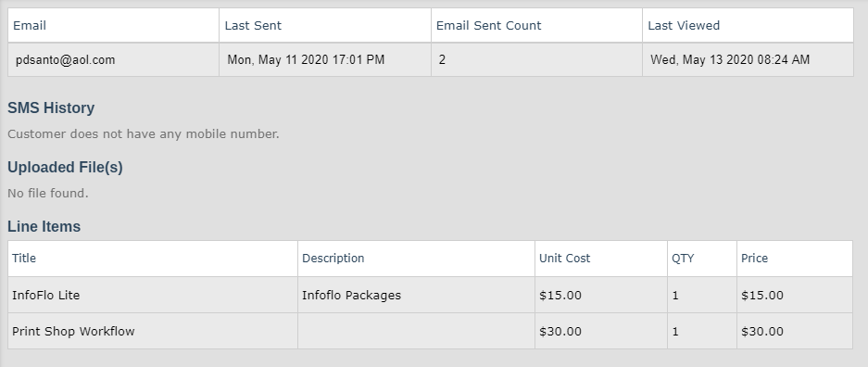
Task: Click the Email Sent Count header
Action: pyautogui.click(x=489, y=25)
